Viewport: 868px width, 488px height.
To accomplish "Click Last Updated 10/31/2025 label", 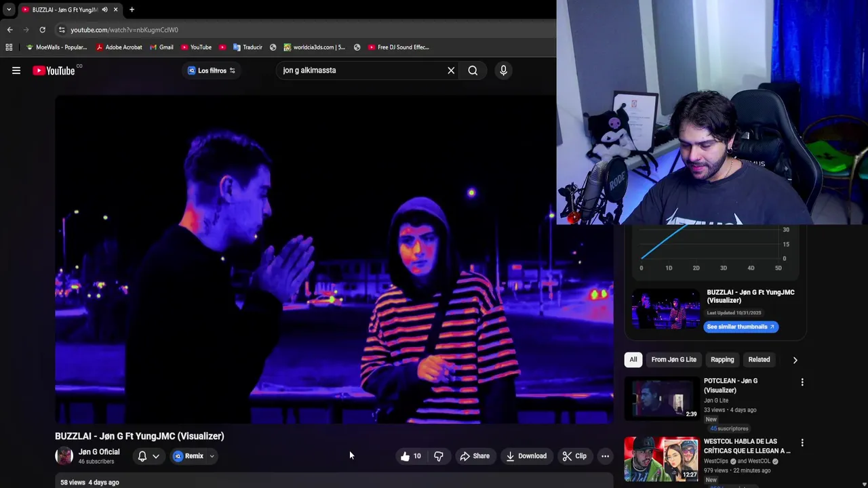I will tap(734, 313).
